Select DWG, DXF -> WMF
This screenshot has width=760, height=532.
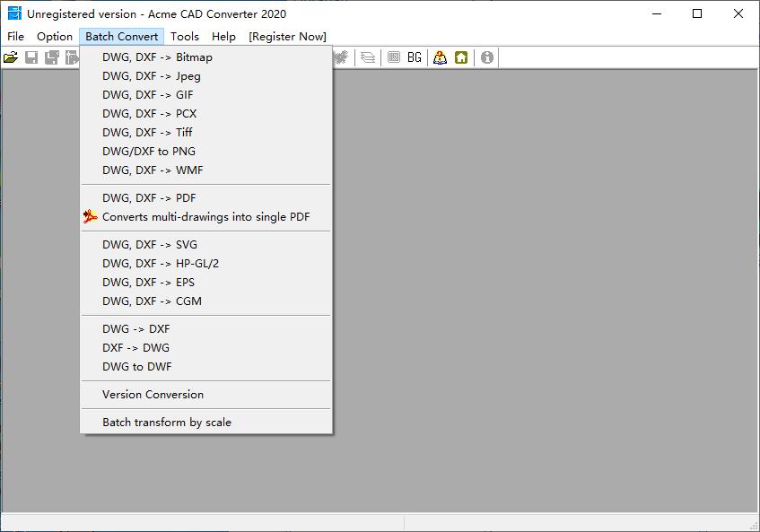[206, 170]
